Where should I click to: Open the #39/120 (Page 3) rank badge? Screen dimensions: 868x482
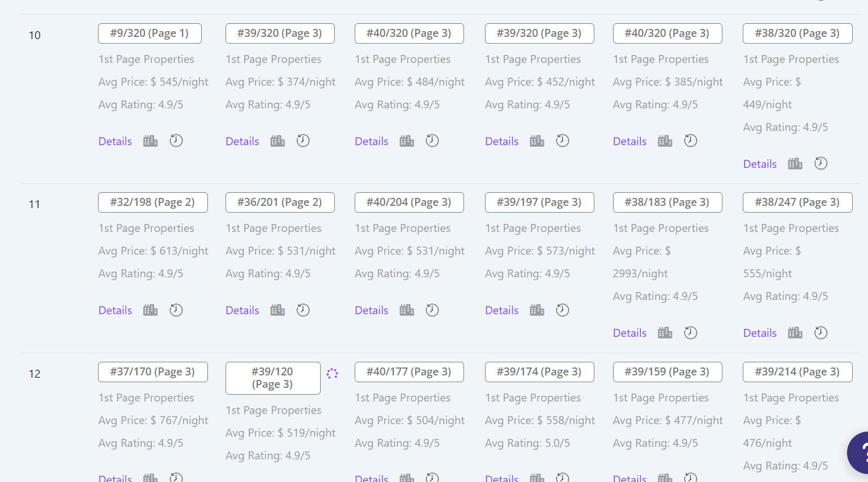click(x=273, y=378)
